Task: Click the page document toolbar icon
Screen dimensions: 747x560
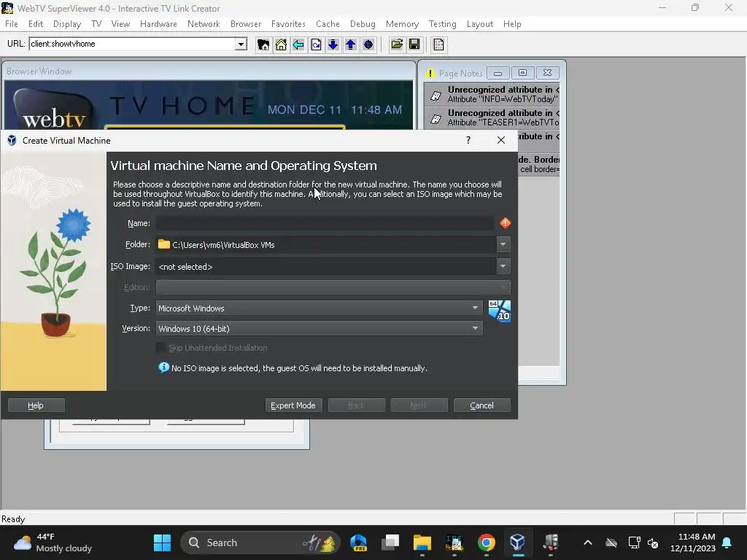Action: [x=438, y=44]
